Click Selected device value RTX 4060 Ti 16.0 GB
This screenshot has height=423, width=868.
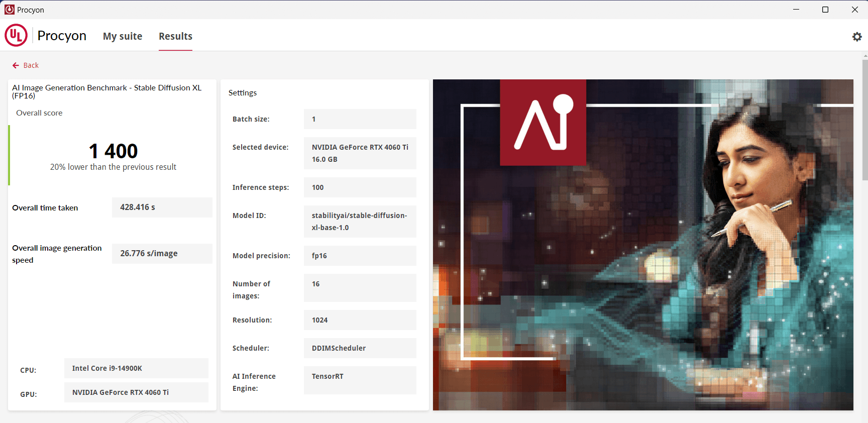[360, 153]
